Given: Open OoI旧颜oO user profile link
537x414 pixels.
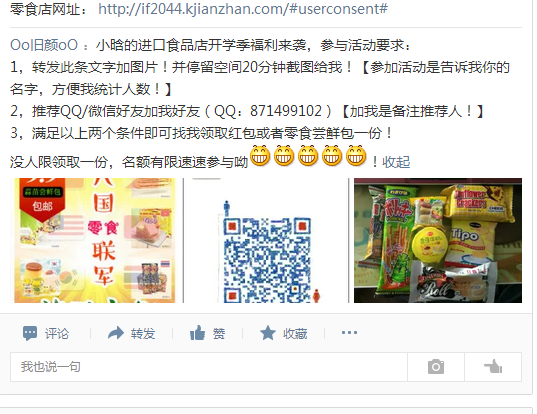Looking at the screenshot, I should 44,45.
